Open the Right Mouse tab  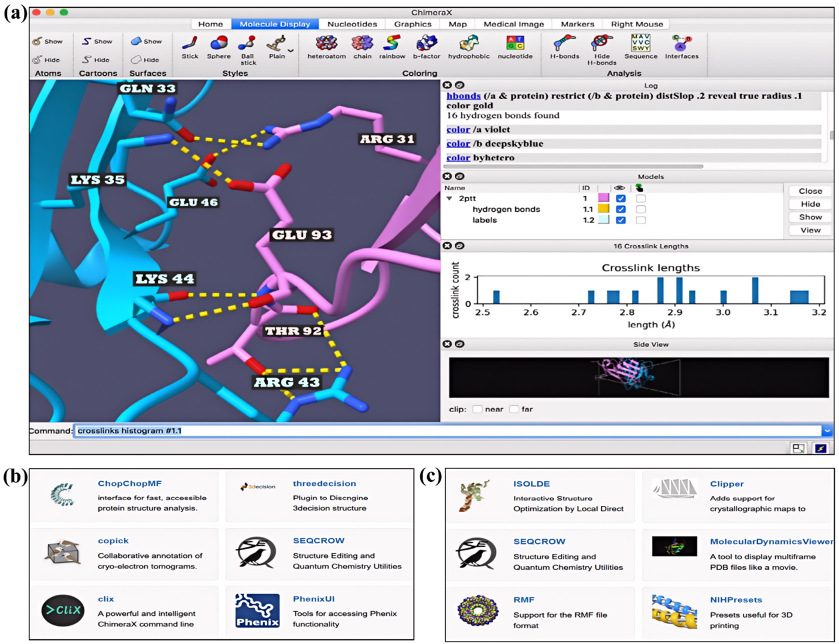point(637,24)
